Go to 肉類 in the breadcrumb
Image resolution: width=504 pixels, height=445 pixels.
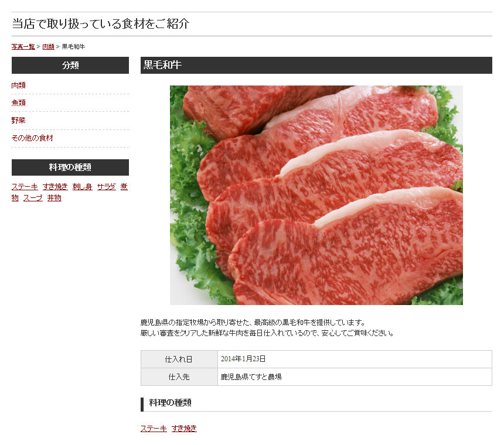point(48,47)
